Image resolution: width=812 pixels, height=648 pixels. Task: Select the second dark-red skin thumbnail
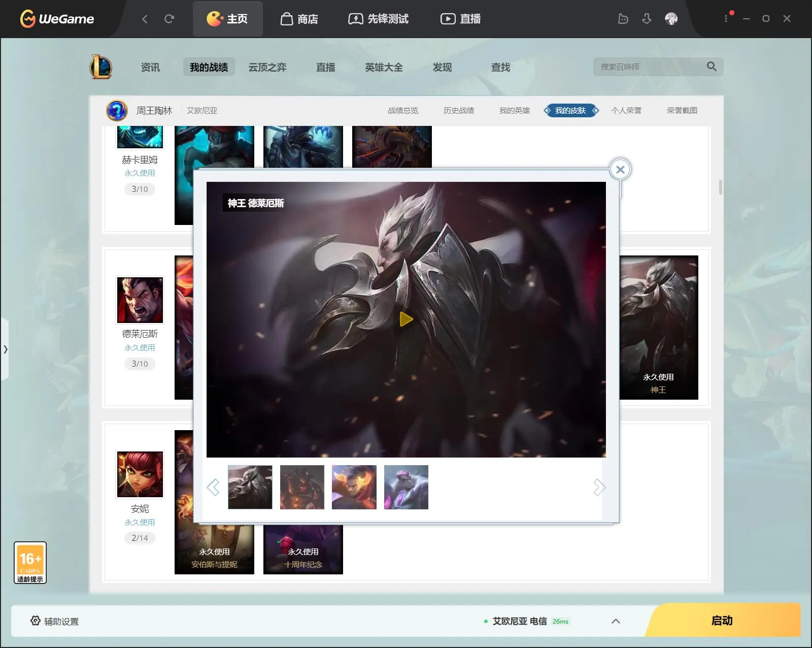coord(302,487)
